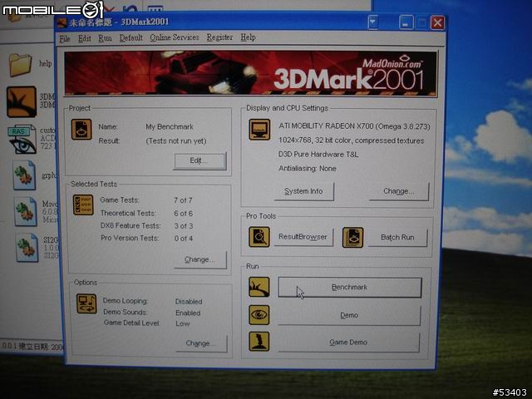Start the Benchmark
Image resolution: width=532 pixels, height=399 pixels.
350,288
